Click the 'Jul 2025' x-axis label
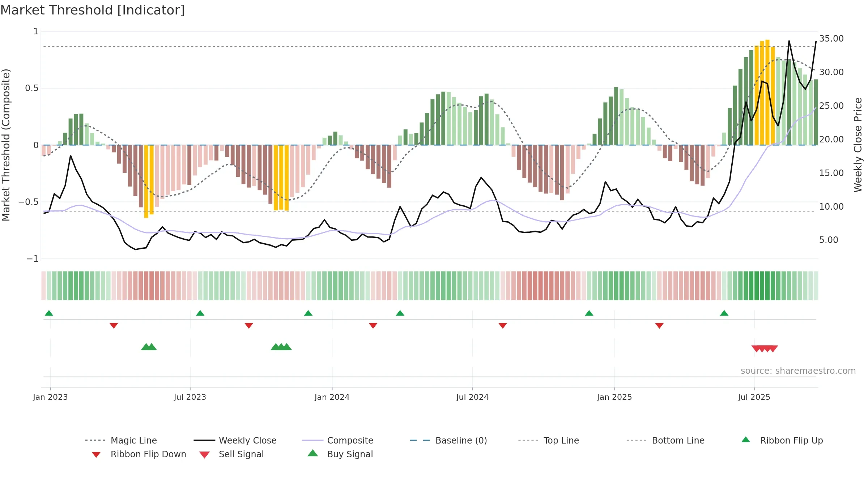The width and height of the screenshot is (868, 488). 754,397
